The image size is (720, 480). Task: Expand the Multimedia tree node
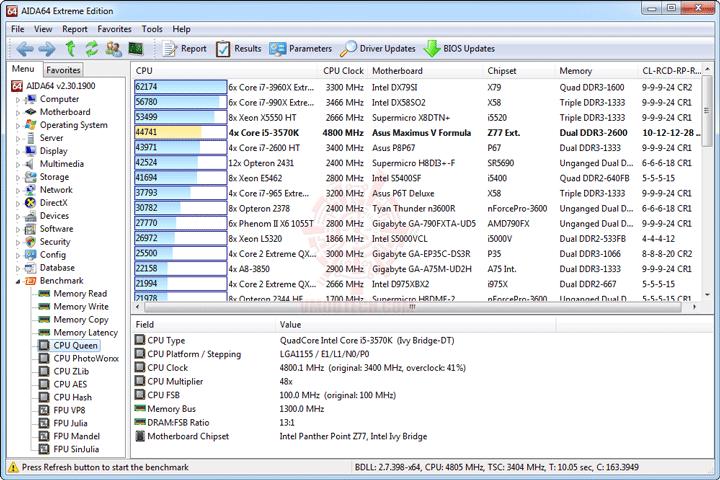pos(18,164)
